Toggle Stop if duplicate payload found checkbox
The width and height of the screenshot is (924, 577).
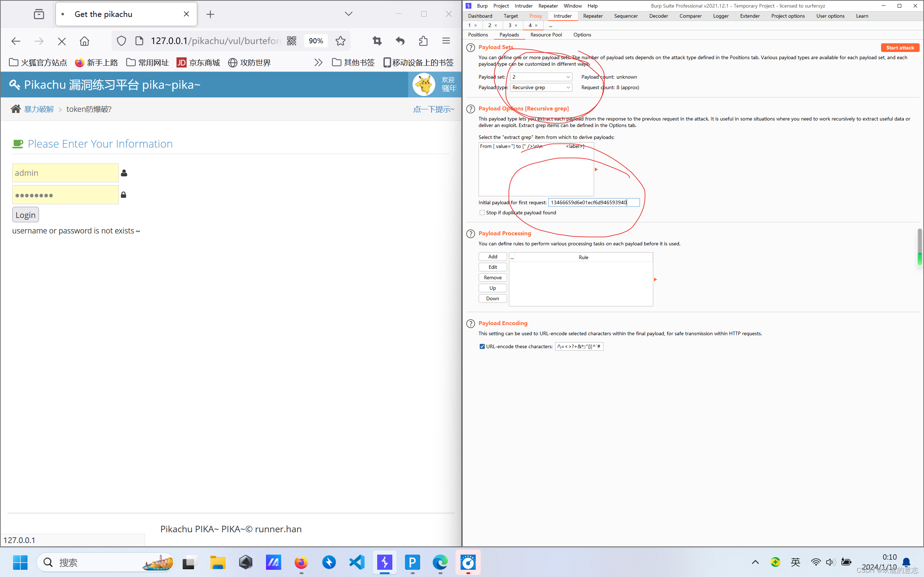[481, 212]
